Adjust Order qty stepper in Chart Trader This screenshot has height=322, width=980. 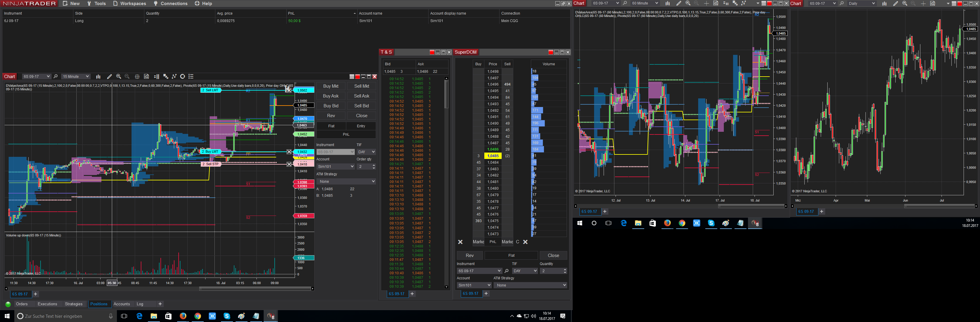374,166
